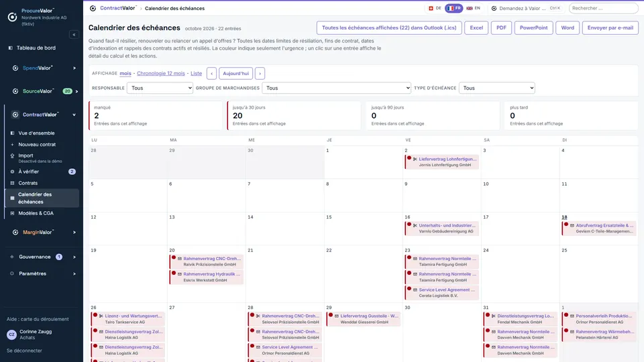Image resolution: width=644 pixels, height=362 pixels.
Task: Click the Contrats list icon
Action: pos(12,183)
